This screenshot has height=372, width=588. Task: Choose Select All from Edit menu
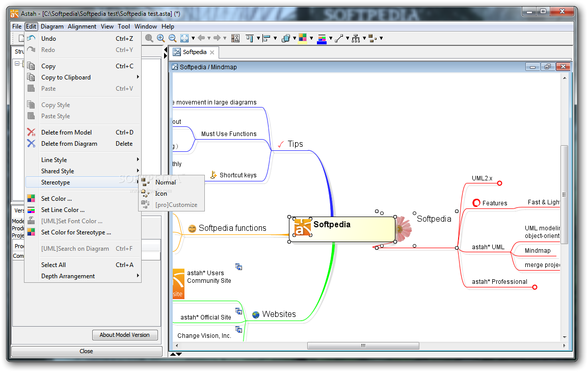tap(83, 265)
